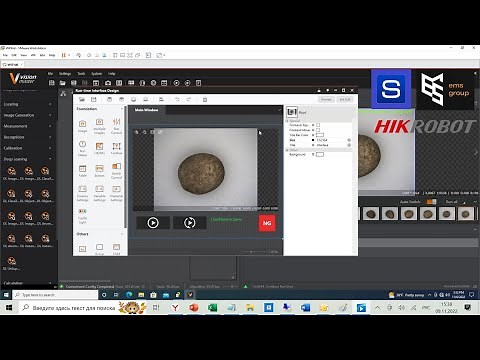Click the open folder icon in VisionMaster toolbar
The height and width of the screenshot is (360, 480).
click(x=63, y=83)
